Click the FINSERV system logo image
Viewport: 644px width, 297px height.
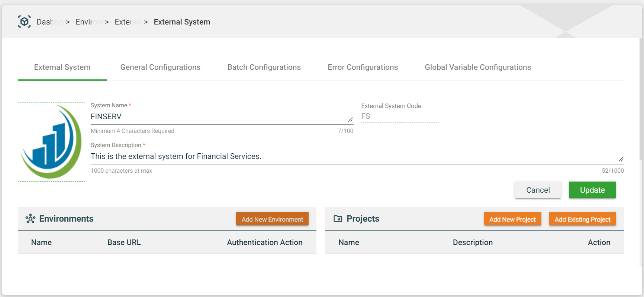tap(51, 142)
